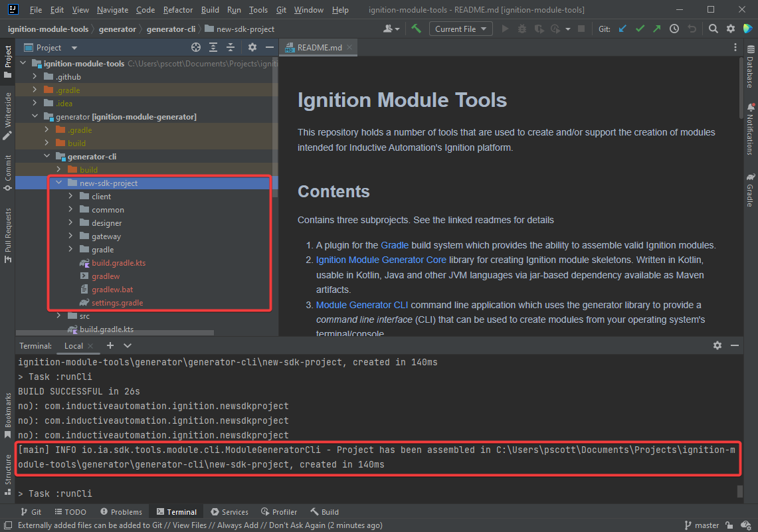Open the Pull Requests tool window

click(8, 235)
